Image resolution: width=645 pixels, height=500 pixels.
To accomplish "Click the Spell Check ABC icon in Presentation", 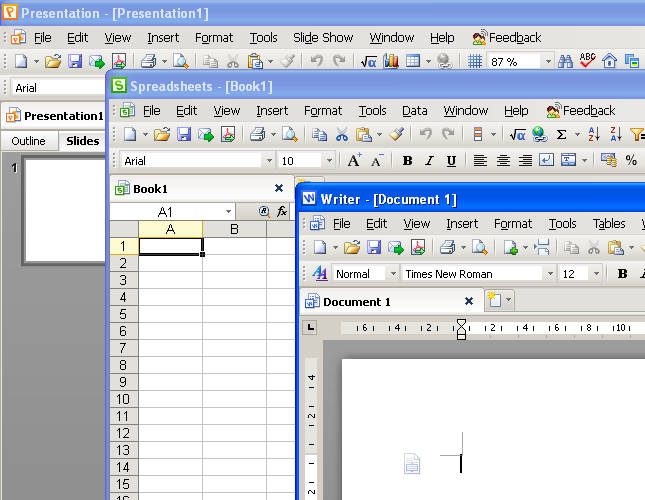I will pyautogui.click(x=587, y=61).
